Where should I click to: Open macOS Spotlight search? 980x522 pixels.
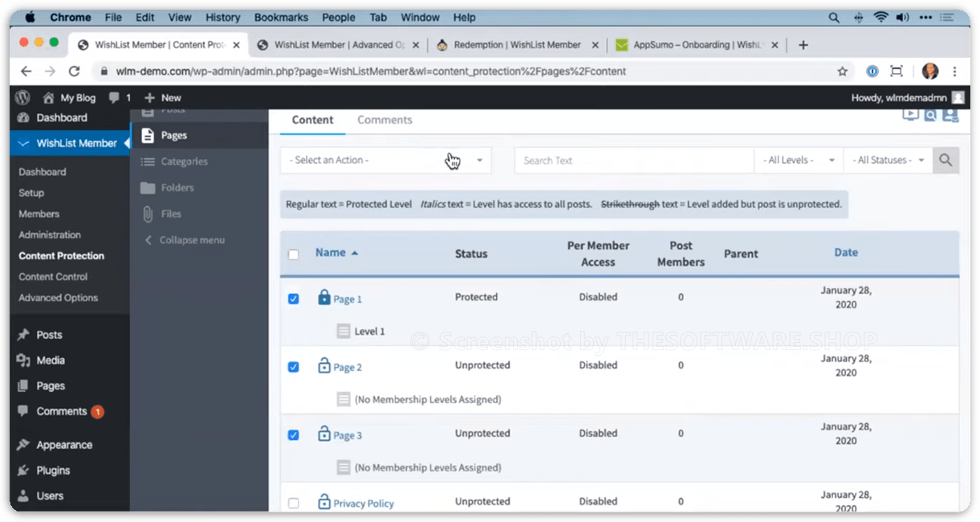tap(835, 18)
